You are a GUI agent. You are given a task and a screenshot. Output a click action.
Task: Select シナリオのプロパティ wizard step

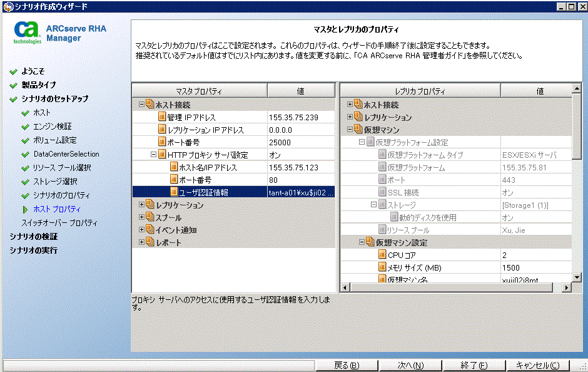point(61,195)
